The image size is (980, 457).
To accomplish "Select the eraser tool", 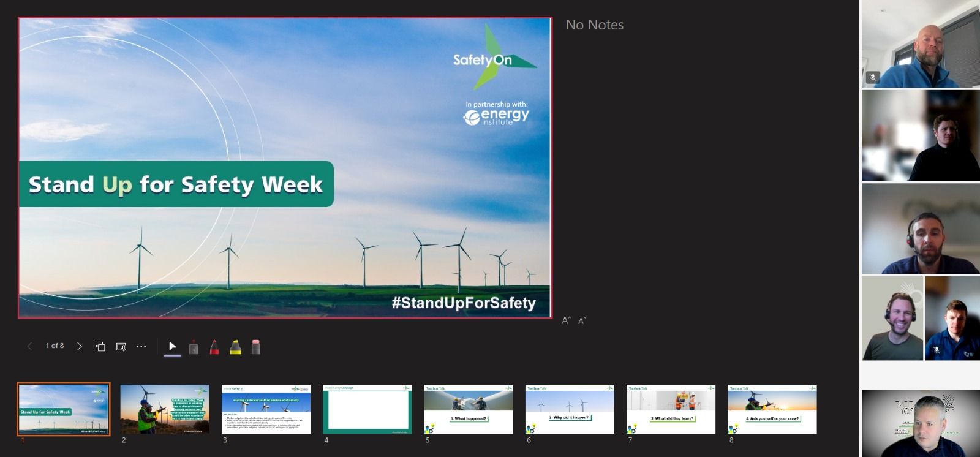I will pos(256,347).
